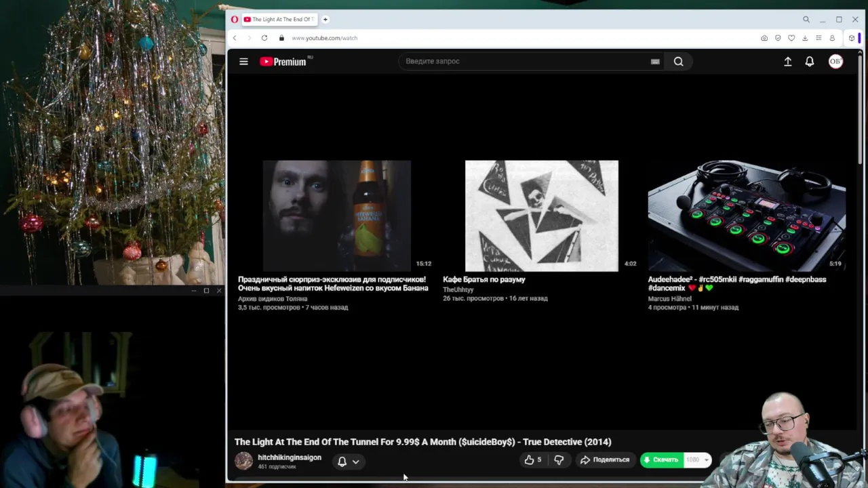Viewport: 868px width, 488px height.
Task: Open the extensions cube icon
Action: pyautogui.click(x=852, y=38)
